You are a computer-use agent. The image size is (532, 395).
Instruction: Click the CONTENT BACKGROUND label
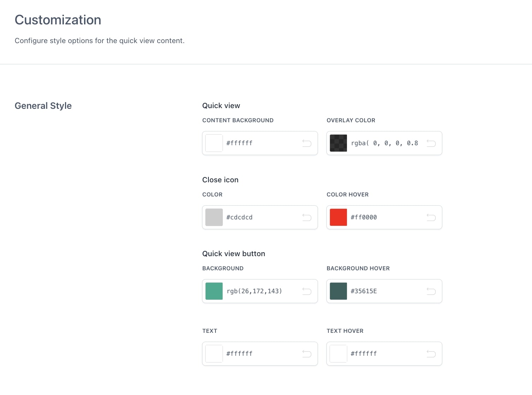coord(238,120)
